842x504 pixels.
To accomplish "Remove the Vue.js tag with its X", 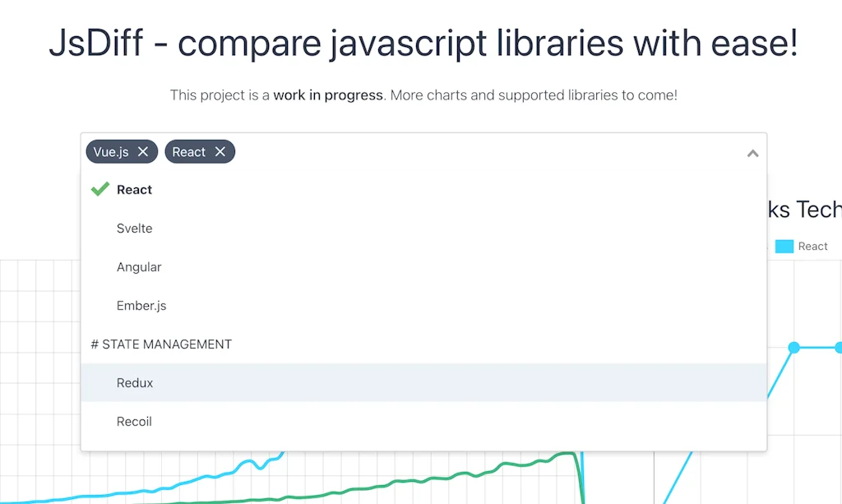I will click(x=143, y=152).
